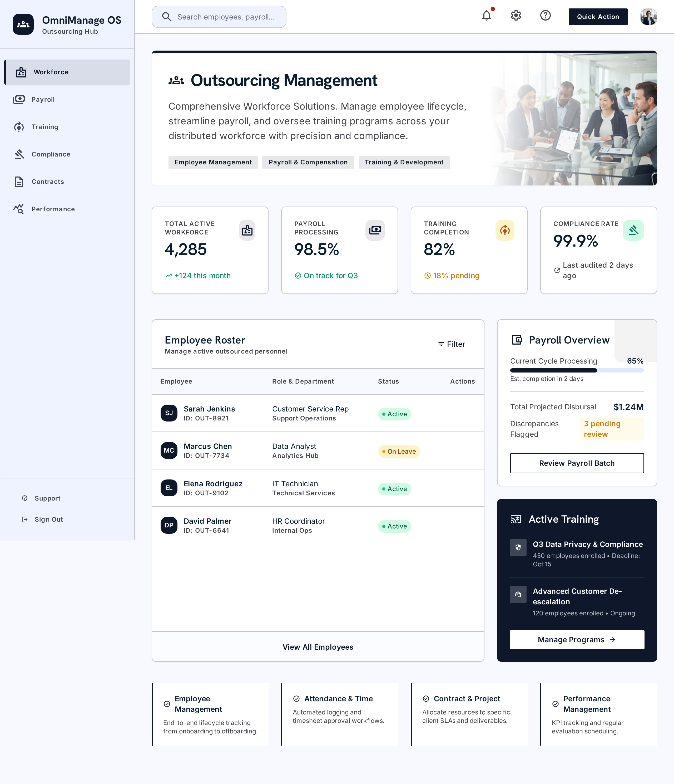Image resolution: width=674 pixels, height=784 pixels.
Task: Click the DP avatar for David Palmer
Action: (169, 525)
